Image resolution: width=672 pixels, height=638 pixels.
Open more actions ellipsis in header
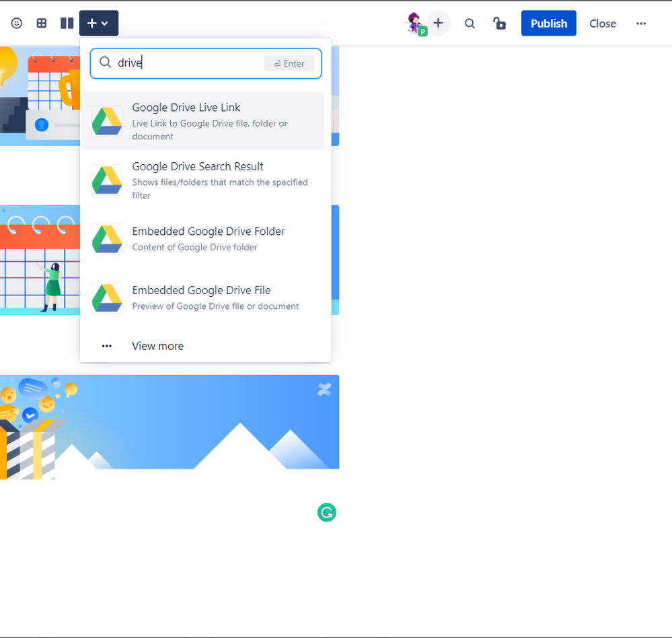(x=640, y=24)
